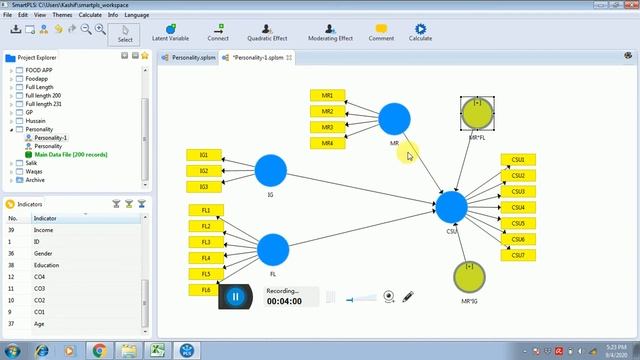Expand the Archive folder

pos(11,180)
